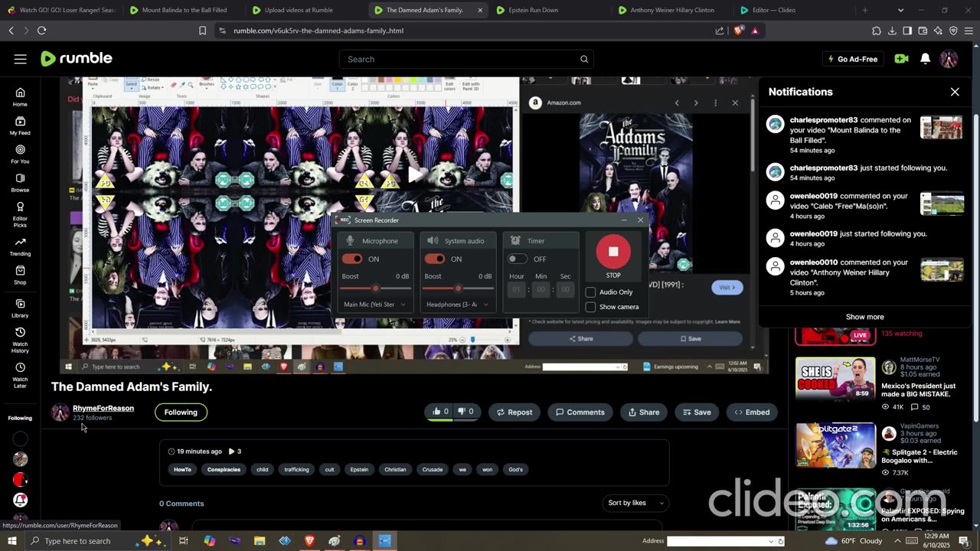The image size is (980, 551).
Task: Open the Headphones device dropdown
Action: tap(458, 305)
